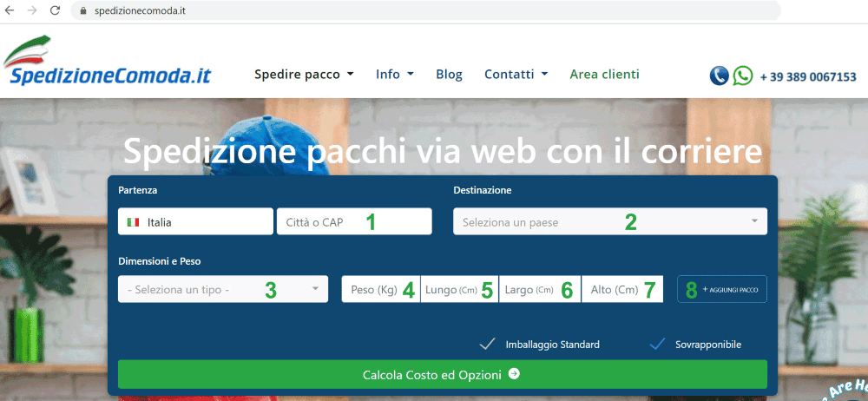Click the padlock icon in address bar
The width and height of the screenshot is (868, 401).
pos(83,11)
